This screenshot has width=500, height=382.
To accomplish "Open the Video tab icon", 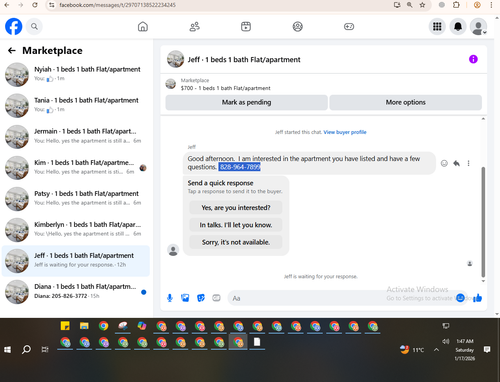I will 246,26.
